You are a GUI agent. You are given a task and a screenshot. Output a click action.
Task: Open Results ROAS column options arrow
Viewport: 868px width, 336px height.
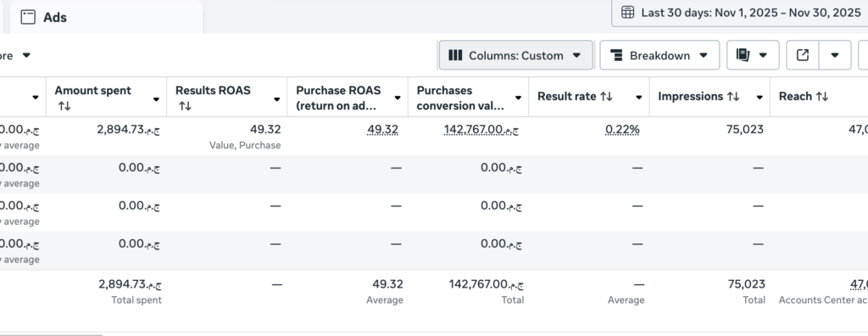tap(277, 99)
